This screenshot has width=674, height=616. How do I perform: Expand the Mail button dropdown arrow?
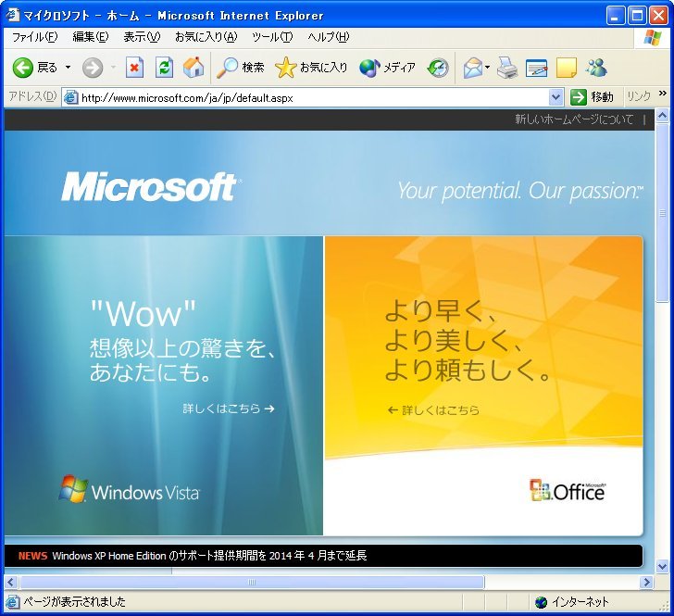487,68
